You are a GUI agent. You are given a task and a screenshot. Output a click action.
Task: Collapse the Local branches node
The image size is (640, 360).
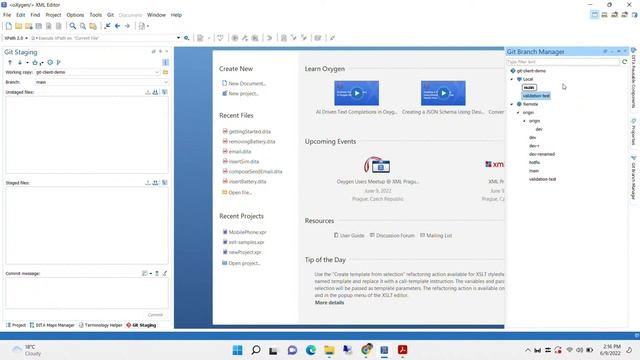click(512, 79)
